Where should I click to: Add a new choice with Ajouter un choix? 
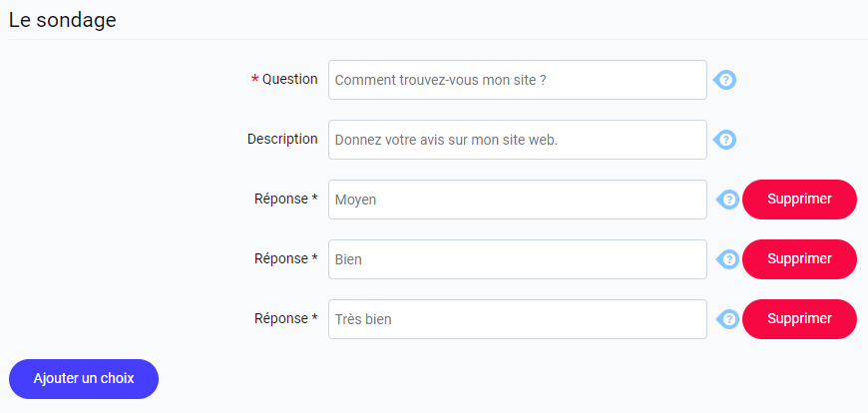point(84,379)
